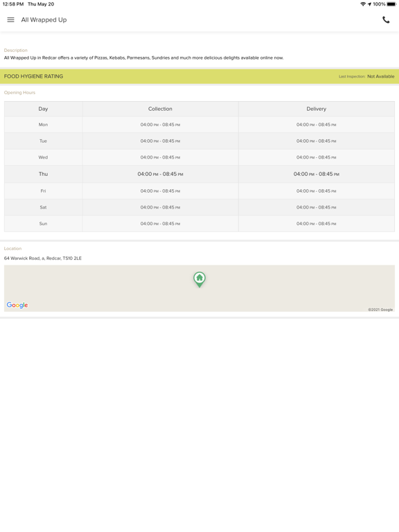This screenshot has height=532, width=399.
Task: Click Wednesday delivery hours cell
Action: (316, 157)
